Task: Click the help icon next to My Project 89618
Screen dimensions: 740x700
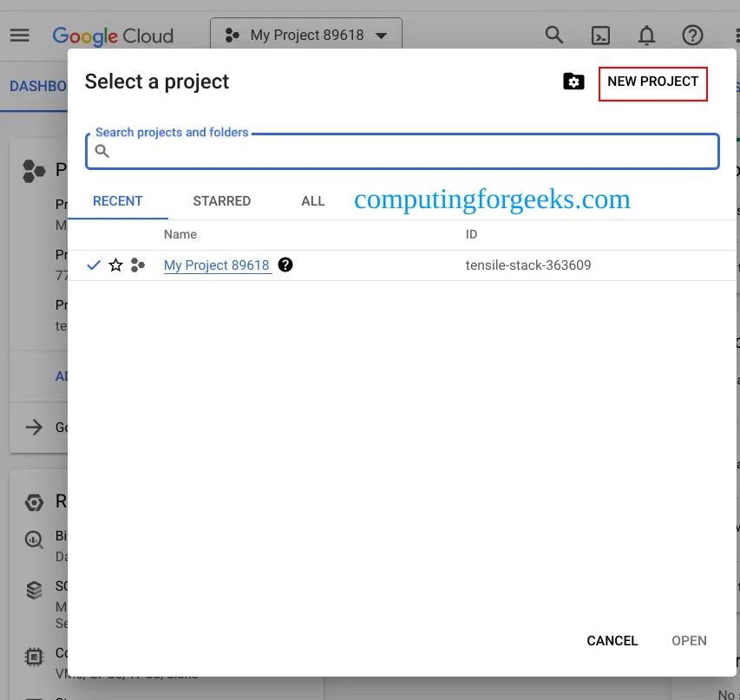Action: [x=285, y=265]
